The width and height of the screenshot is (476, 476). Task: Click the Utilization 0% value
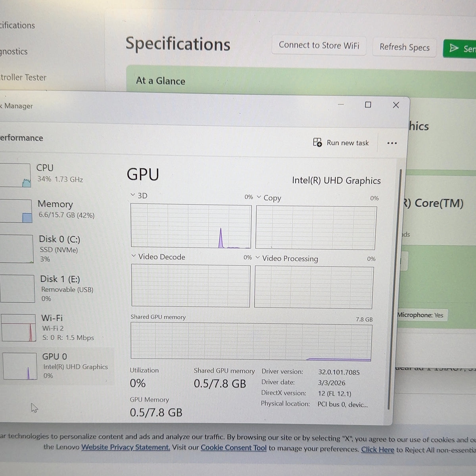coord(138,383)
